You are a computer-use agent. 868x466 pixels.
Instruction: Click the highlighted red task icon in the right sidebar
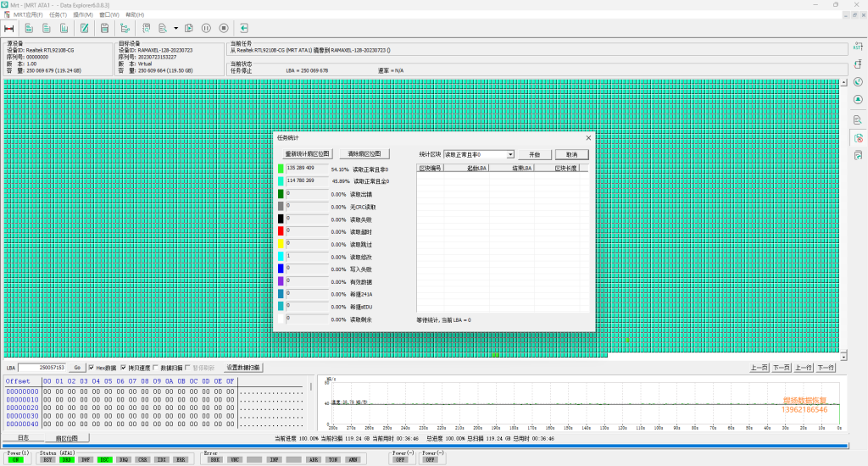858,138
